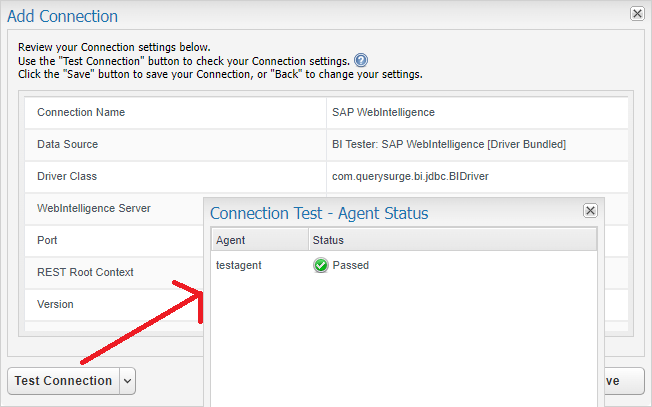Click the Version label
Screen dimensions: 652x407
pyautogui.click(x=55, y=304)
